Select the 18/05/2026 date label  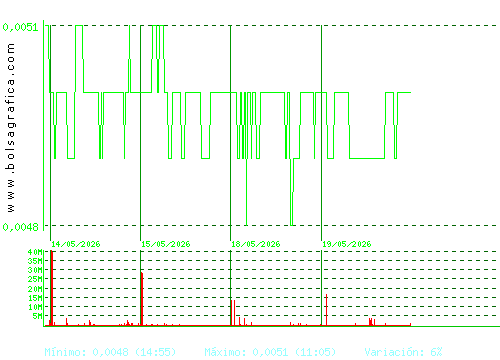coord(256,244)
